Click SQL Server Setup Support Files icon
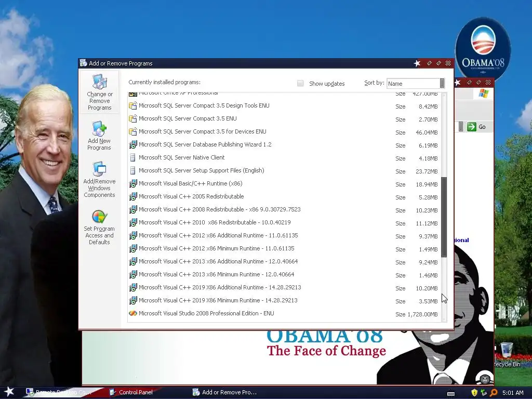Screen dimensions: 532x399 pyautogui.click(x=133, y=170)
